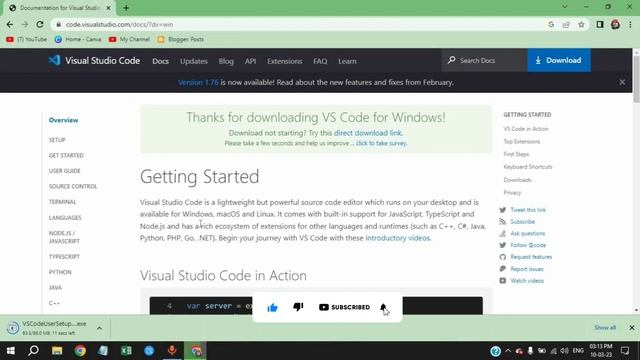Open the Updates menu item

click(x=194, y=61)
